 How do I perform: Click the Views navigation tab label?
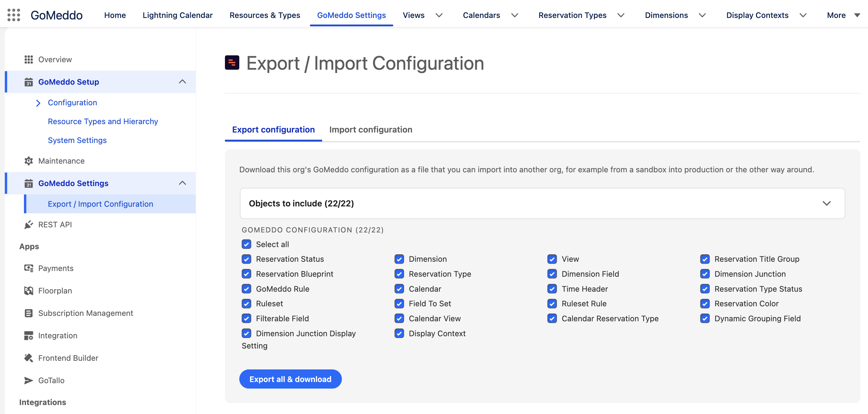point(413,15)
